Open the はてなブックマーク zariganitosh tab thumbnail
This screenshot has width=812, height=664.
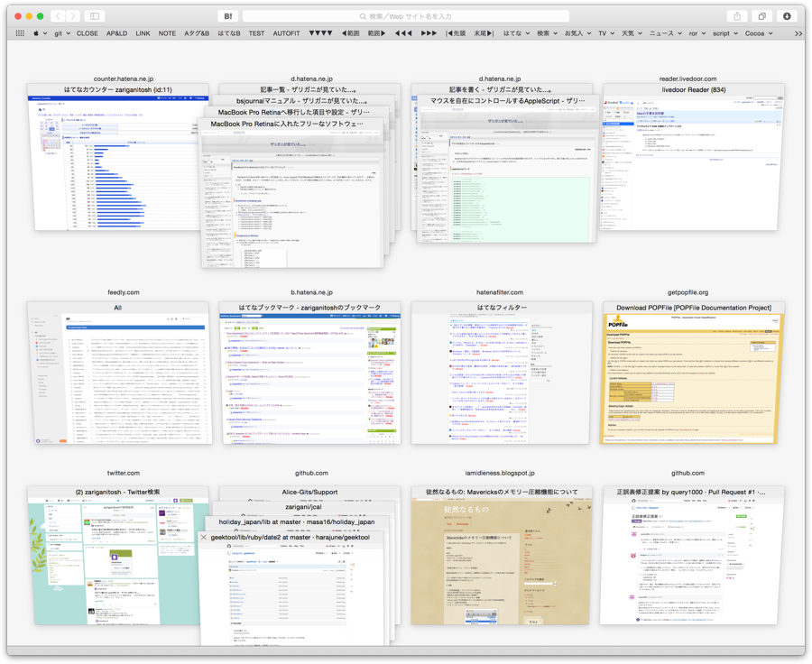(x=309, y=373)
